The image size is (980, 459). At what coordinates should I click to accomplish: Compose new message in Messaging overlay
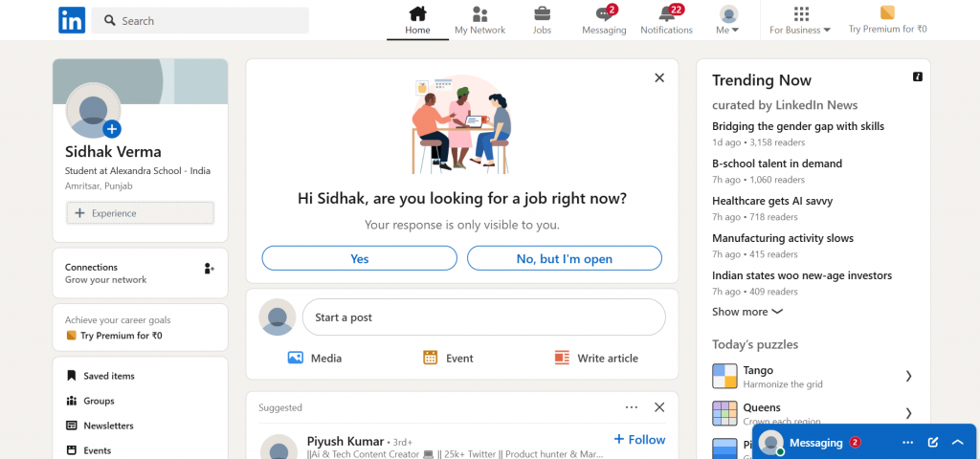coord(933,443)
